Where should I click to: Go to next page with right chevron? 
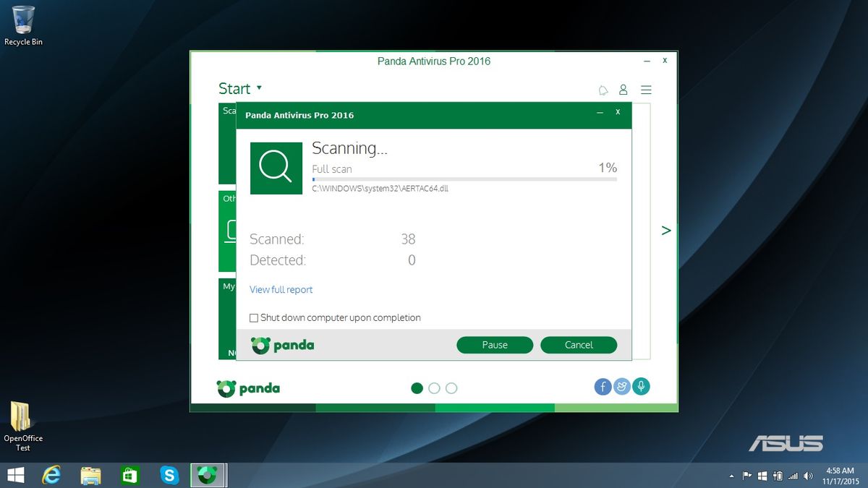[x=666, y=231]
